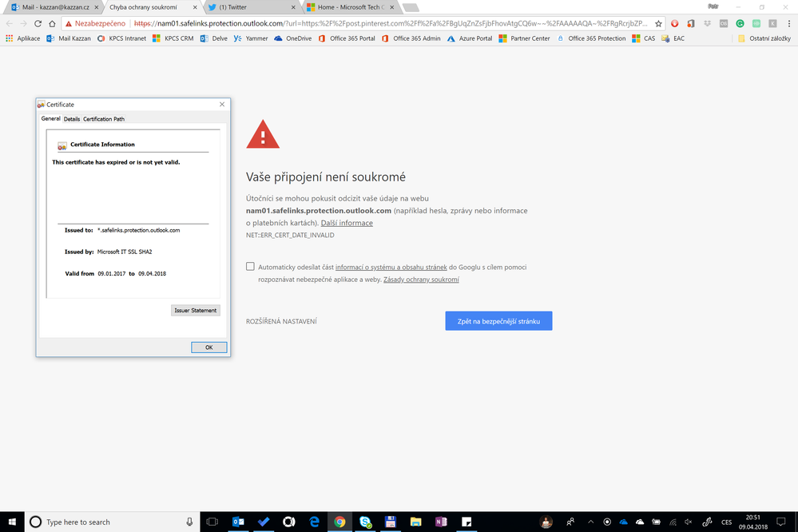Click the Nezabezpečeno security warning indicator

tap(95, 23)
